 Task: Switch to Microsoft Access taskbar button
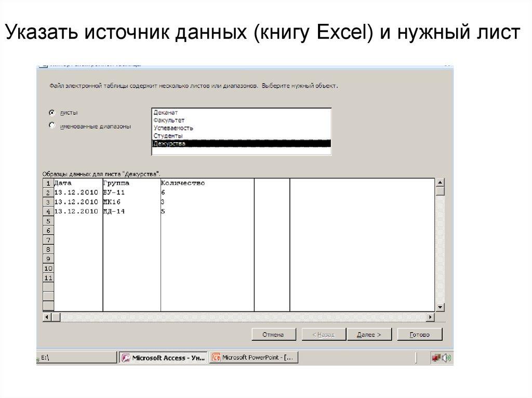click(x=163, y=358)
